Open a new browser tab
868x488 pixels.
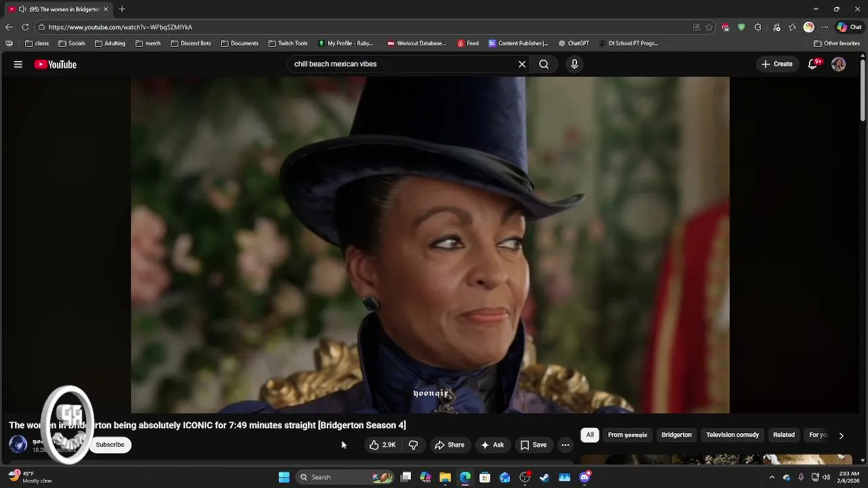(122, 9)
